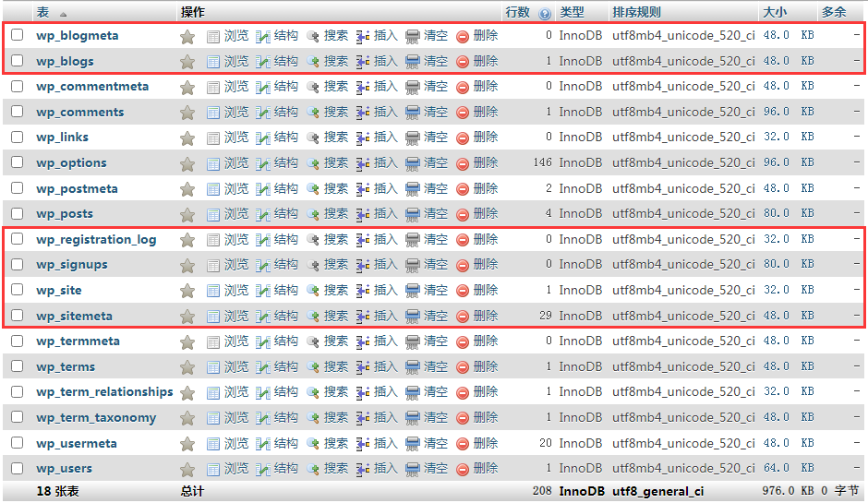Click the star icon for wp_registration_log
868x503 pixels.
[x=187, y=240]
